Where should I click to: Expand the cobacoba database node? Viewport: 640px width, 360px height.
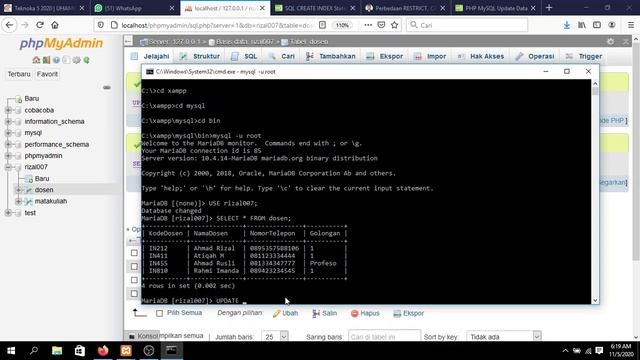click(8, 110)
